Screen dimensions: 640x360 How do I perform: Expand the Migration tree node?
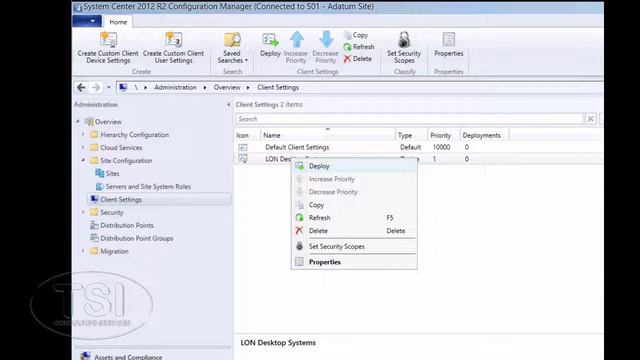[83, 251]
